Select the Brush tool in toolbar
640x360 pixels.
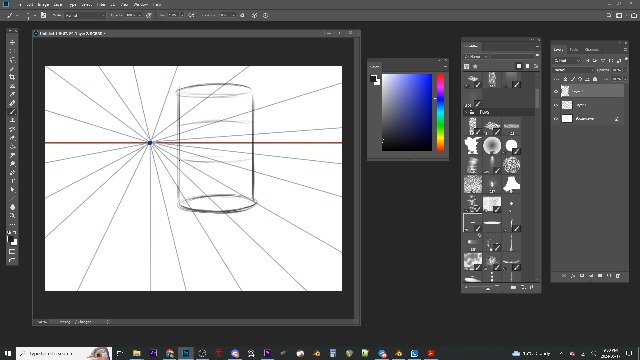click(x=12, y=112)
